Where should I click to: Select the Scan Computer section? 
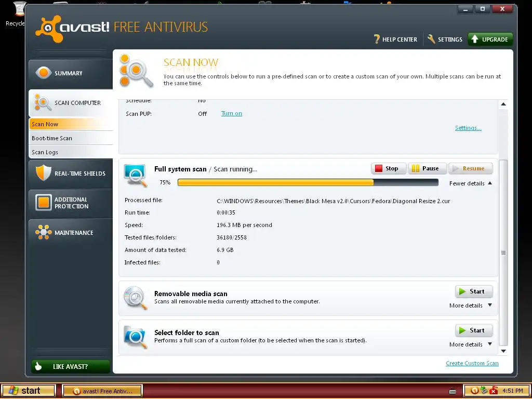(x=71, y=103)
